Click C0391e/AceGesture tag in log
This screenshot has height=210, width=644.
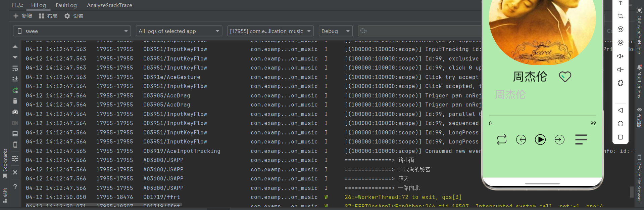point(171,77)
